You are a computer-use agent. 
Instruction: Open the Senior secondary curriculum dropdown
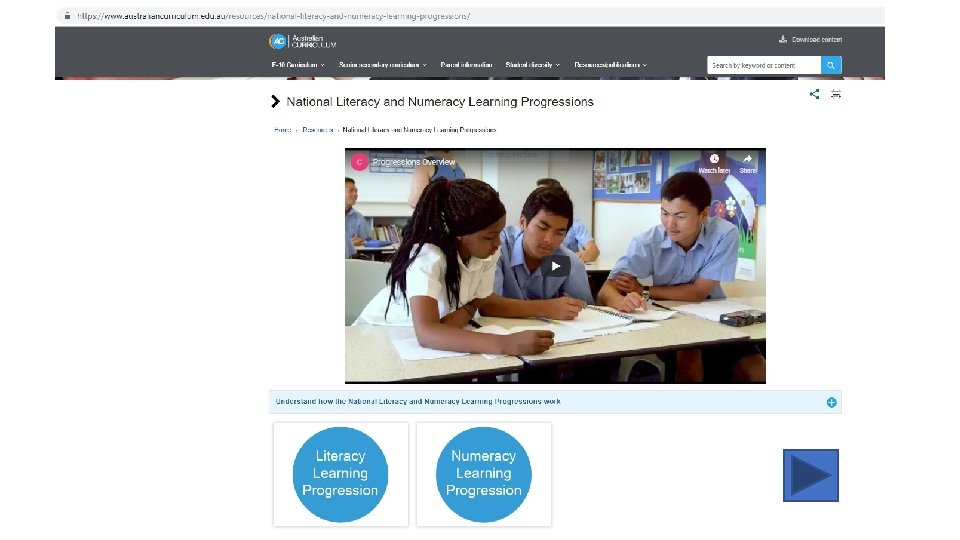click(383, 65)
